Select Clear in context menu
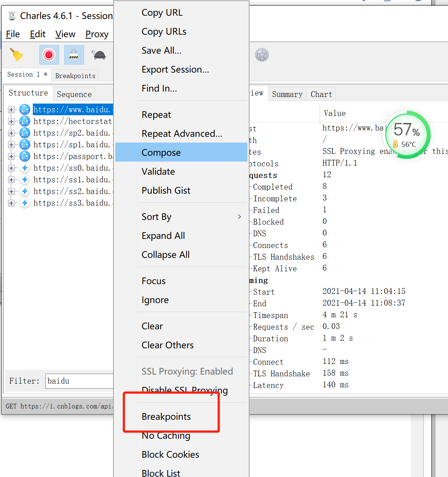Screen dimensions: 448x477 (181, 326)
